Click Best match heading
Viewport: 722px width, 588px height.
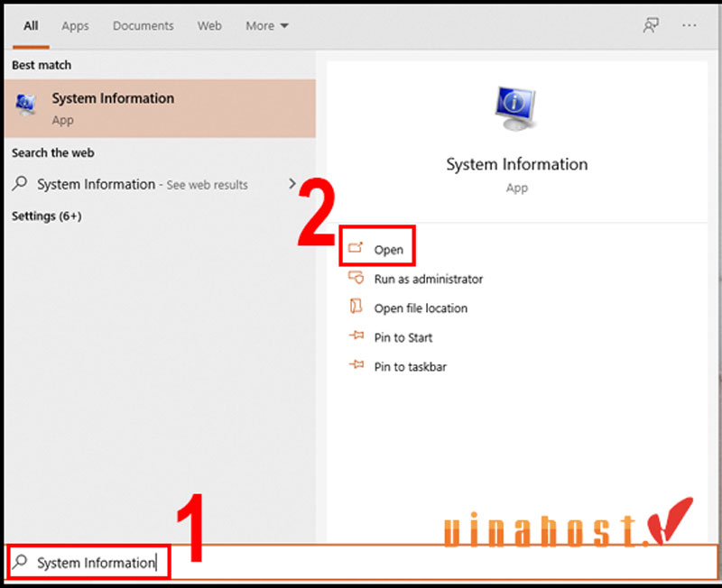coord(42,65)
